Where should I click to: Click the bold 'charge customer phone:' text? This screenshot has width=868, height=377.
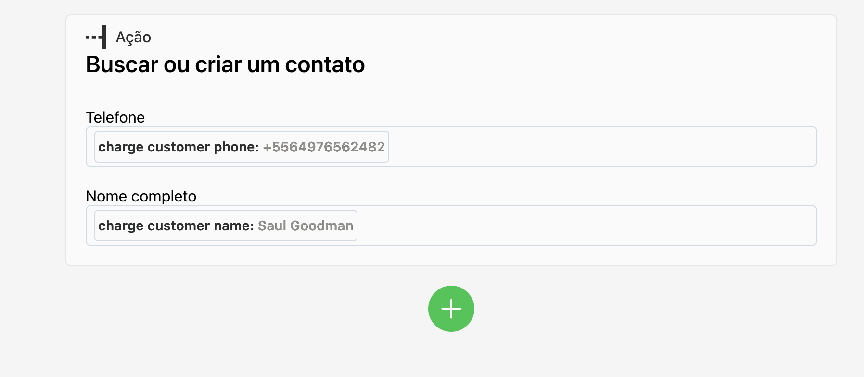pyautogui.click(x=179, y=147)
